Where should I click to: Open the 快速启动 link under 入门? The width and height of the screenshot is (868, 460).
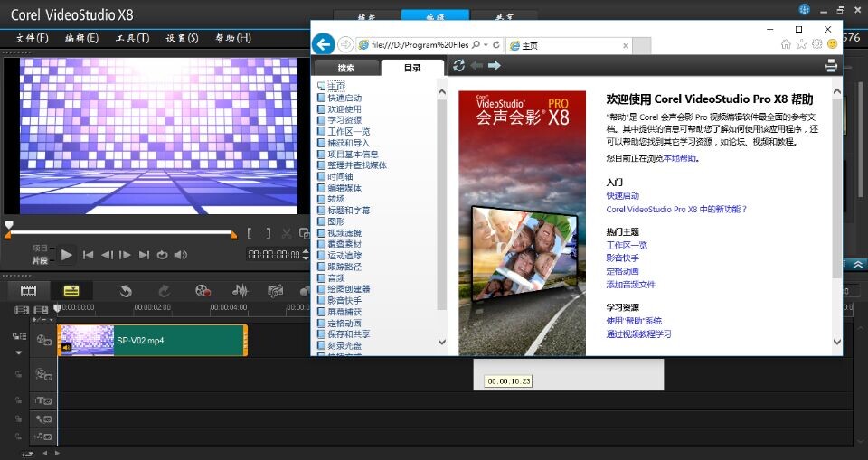pos(622,195)
